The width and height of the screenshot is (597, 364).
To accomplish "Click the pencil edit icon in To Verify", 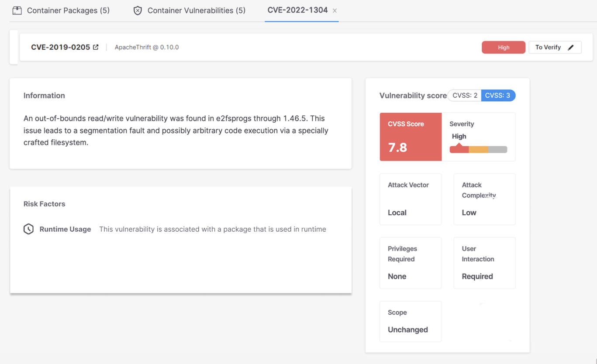I will pyautogui.click(x=571, y=47).
